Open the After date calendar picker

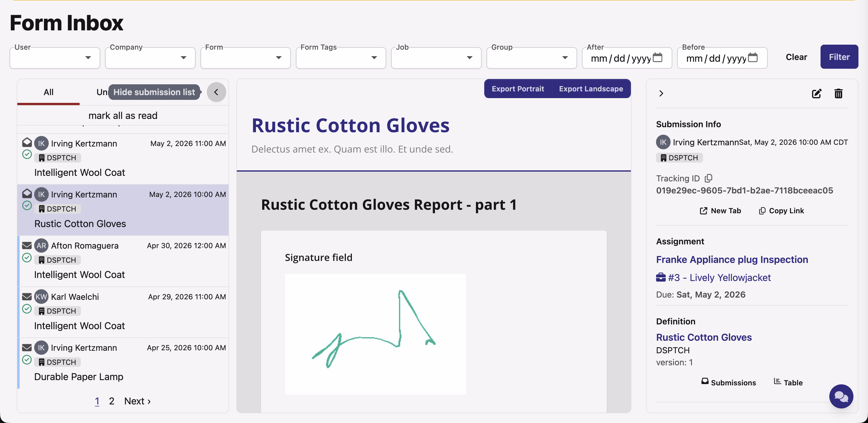click(657, 57)
